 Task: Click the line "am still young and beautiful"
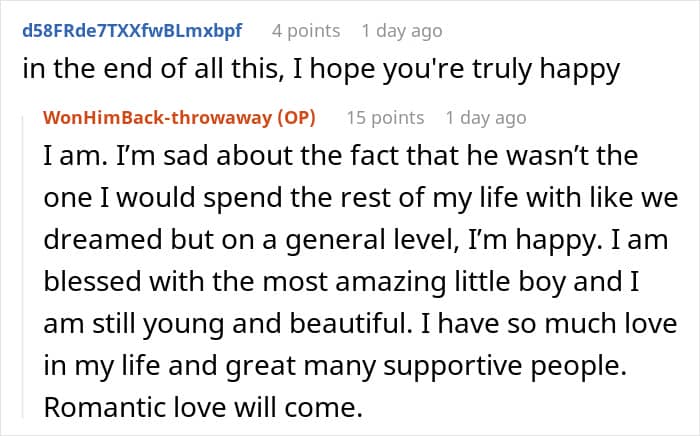(360, 324)
